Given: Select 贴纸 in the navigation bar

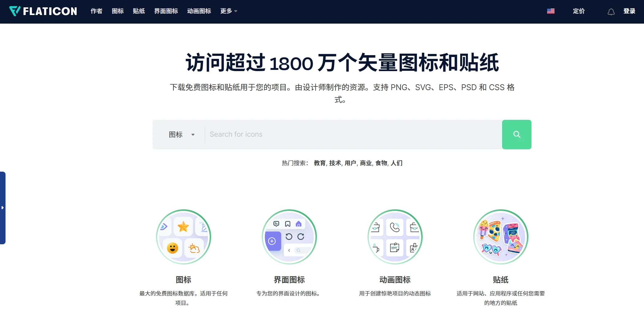Looking at the screenshot, I should [x=139, y=11].
